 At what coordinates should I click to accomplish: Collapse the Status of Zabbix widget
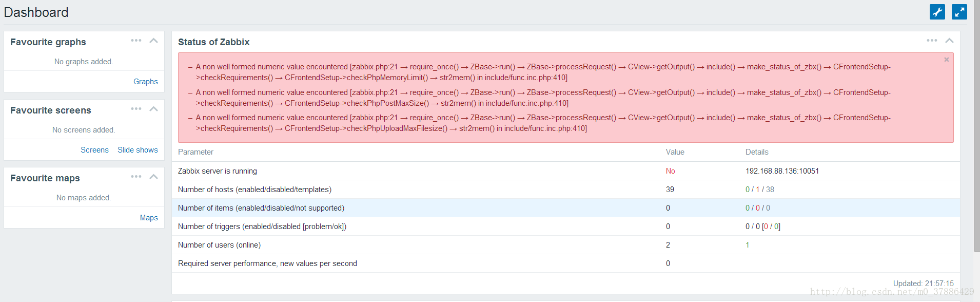[949, 41]
